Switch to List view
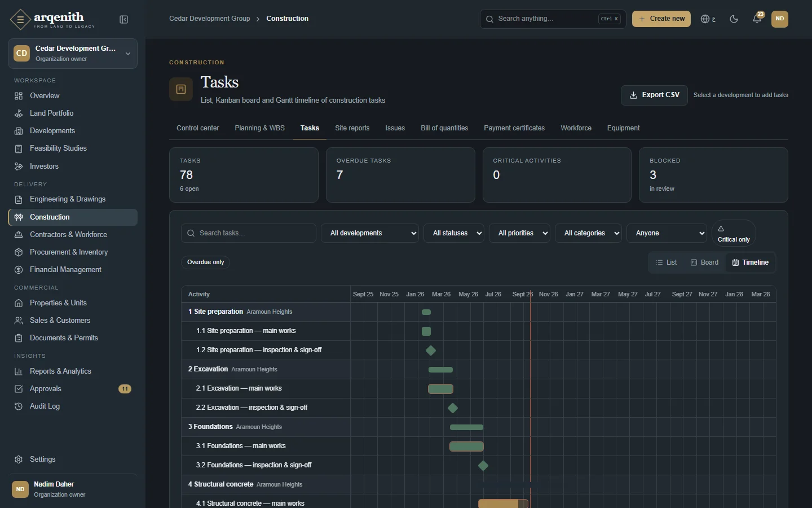This screenshot has height=508, width=812. pyautogui.click(x=667, y=262)
